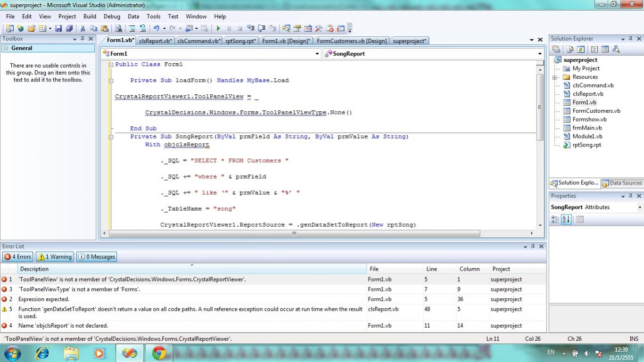Screen dimensions: 644x362
Task: Click the code editor vertical scrollbar thumb
Action: (x=540, y=107)
